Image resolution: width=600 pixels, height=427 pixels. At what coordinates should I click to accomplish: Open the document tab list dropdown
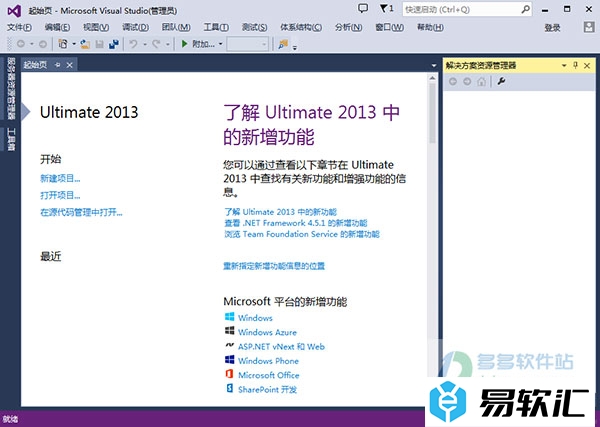(434, 65)
